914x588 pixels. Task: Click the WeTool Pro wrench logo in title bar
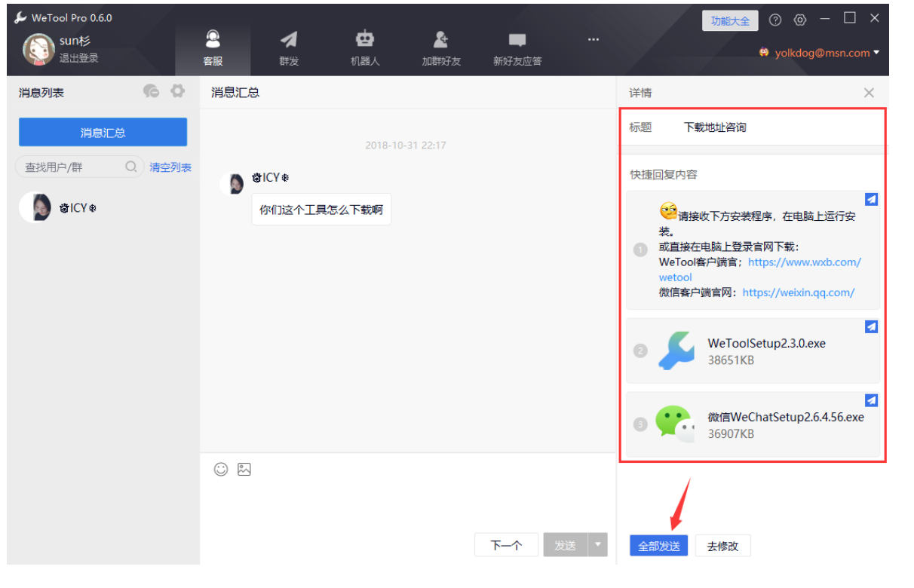click(x=20, y=17)
